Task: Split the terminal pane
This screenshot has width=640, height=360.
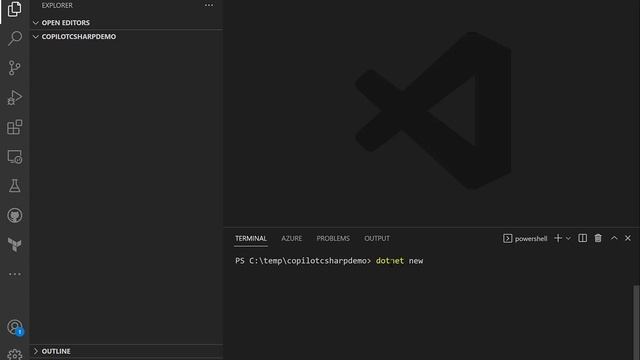Action: (582, 238)
